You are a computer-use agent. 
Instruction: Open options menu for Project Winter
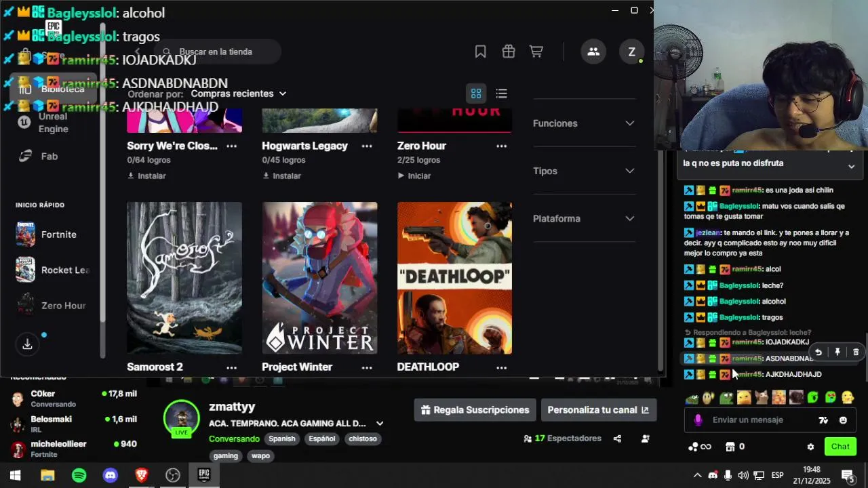coord(367,367)
